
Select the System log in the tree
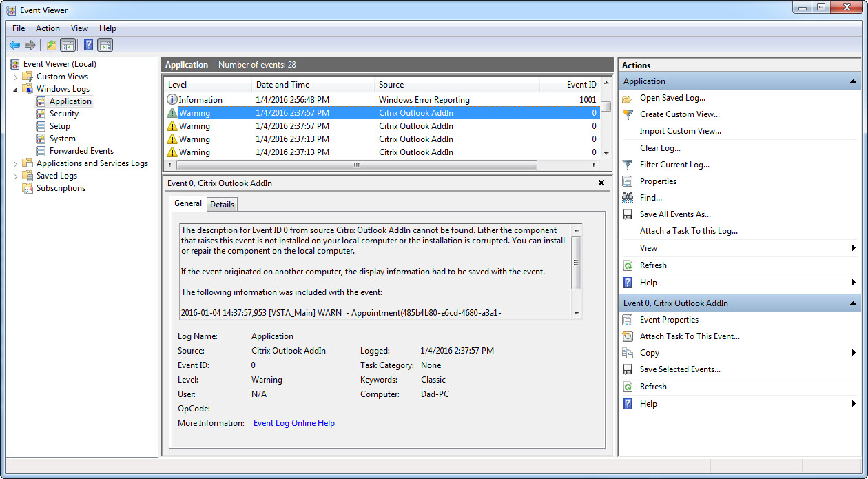click(62, 139)
